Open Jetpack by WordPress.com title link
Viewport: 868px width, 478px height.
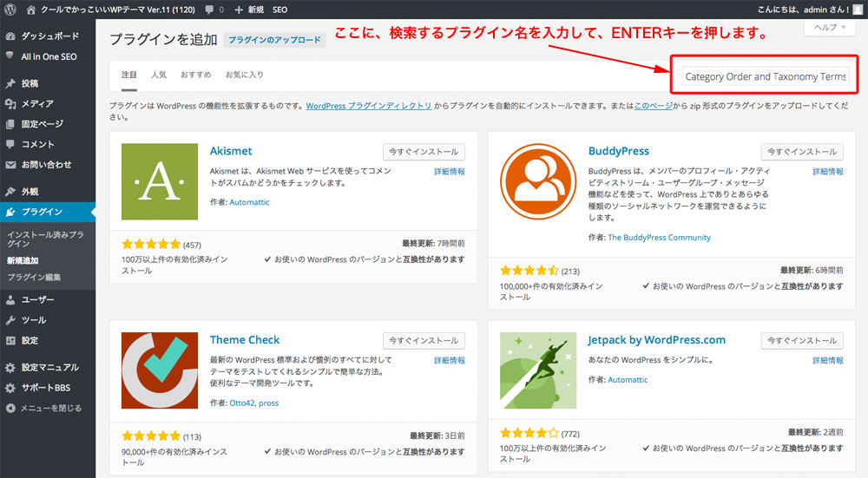(x=656, y=340)
